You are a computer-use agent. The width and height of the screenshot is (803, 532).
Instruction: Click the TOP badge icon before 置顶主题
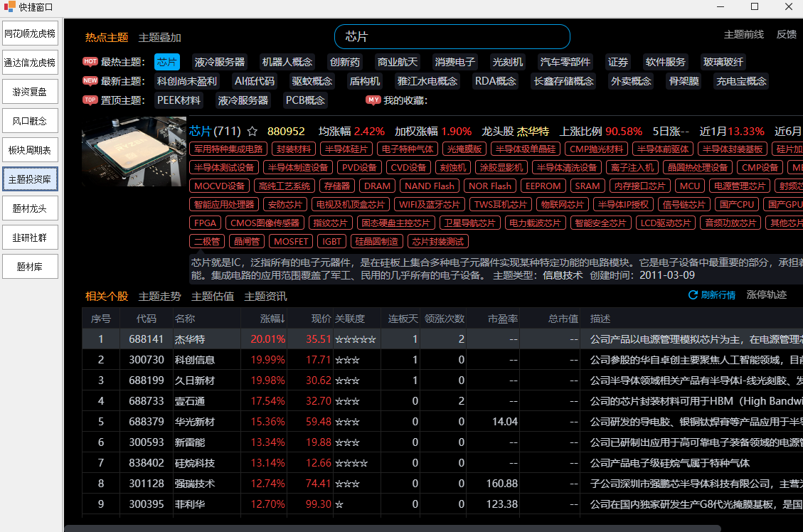click(x=90, y=100)
